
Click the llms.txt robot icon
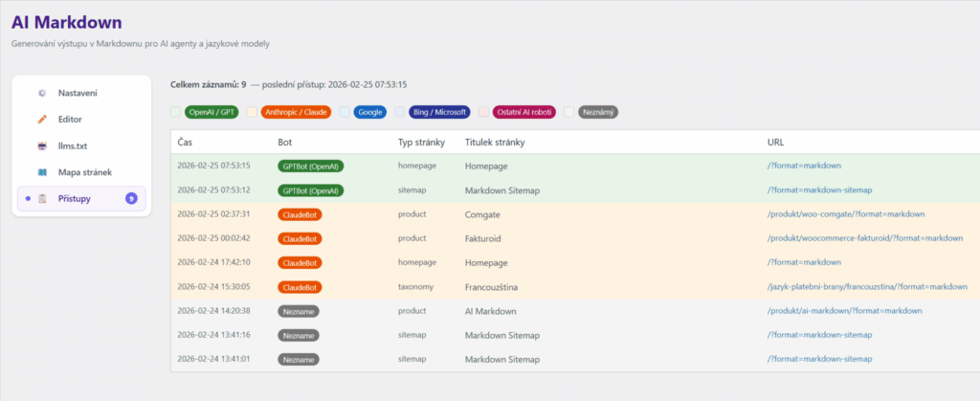click(x=42, y=145)
